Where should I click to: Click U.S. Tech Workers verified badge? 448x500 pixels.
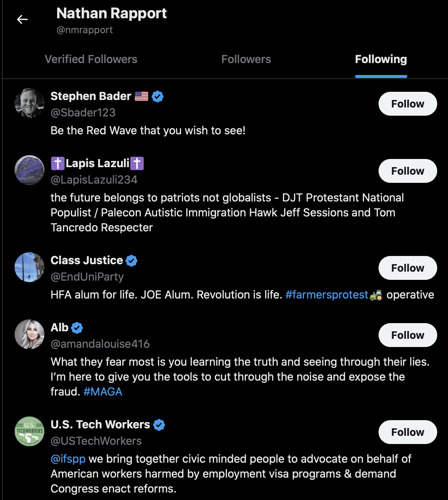pos(159,425)
